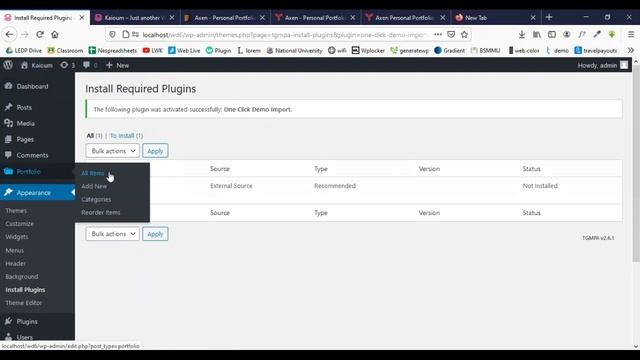
Task: Open Theme Editor under Appearance
Action: pos(24,303)
